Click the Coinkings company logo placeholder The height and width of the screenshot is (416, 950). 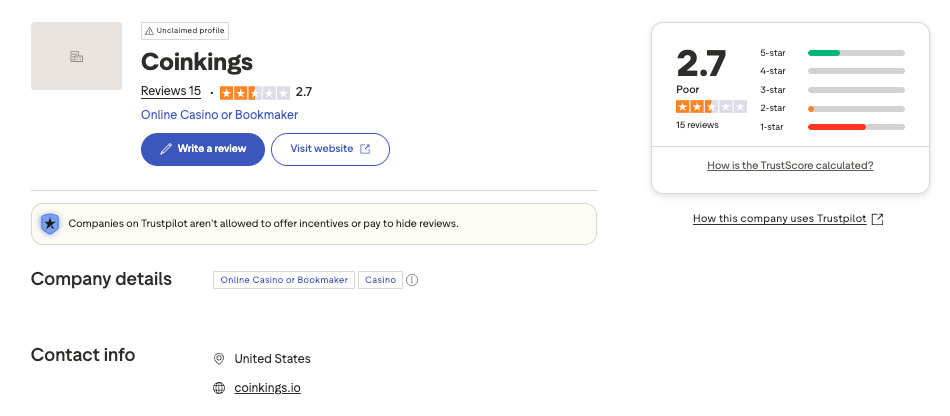pyautogui.click(x=76, y=56)
